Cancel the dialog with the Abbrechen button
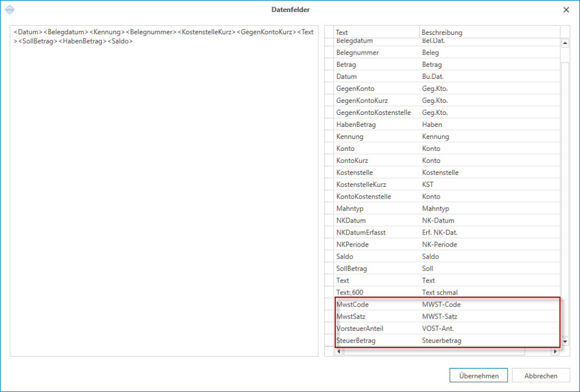Image resolution: width=580 pixels, height=392 pixels. click(x=541, y=375)
